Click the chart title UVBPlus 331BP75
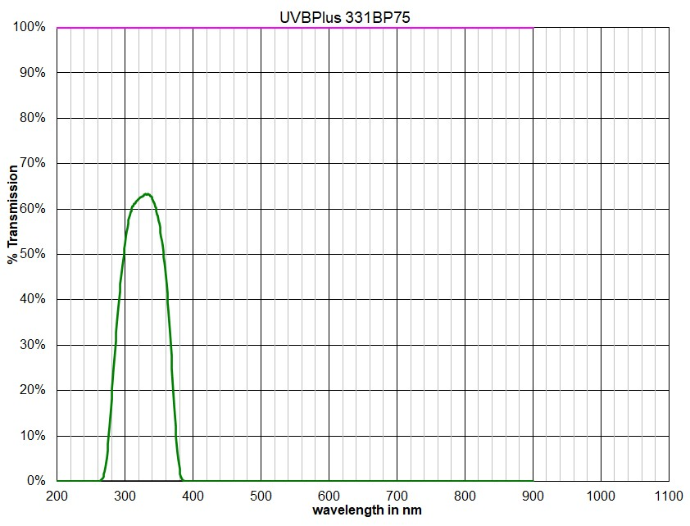This screenshot has height=526, width=690. (x=344, y=17)
